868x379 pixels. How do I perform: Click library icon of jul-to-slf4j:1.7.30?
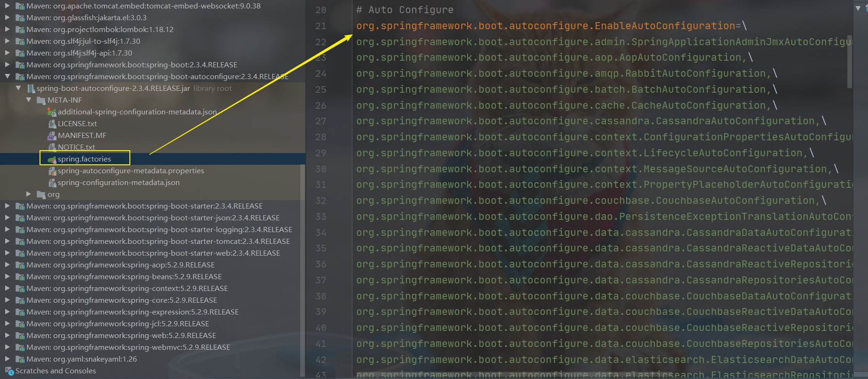[20, 41]
